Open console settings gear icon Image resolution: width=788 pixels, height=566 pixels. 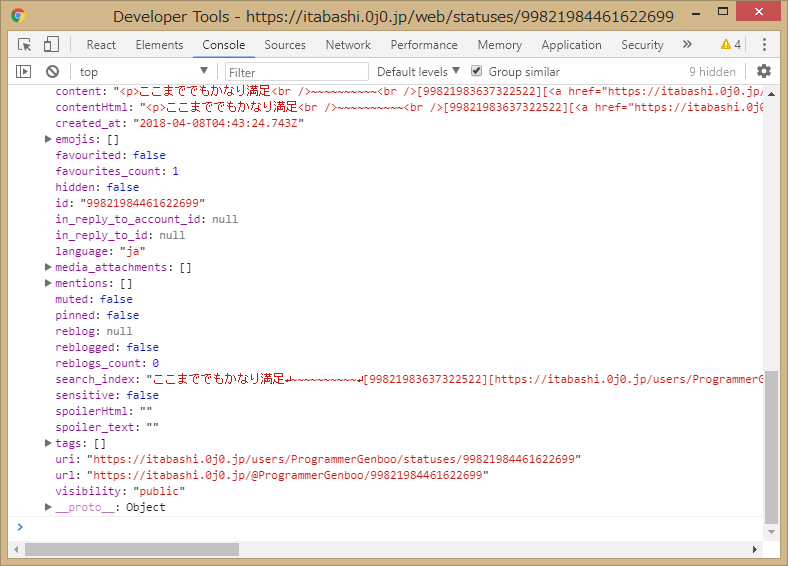point(764,72)
